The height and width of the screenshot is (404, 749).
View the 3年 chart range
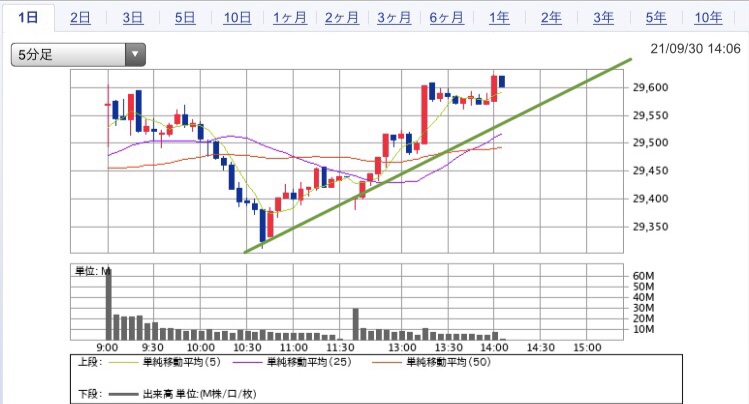click(603, 18)
